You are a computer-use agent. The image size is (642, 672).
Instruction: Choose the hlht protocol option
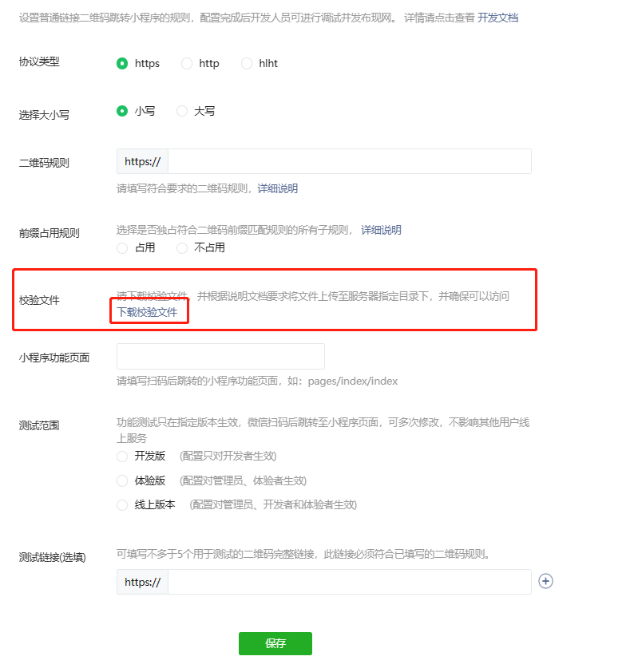247,63
